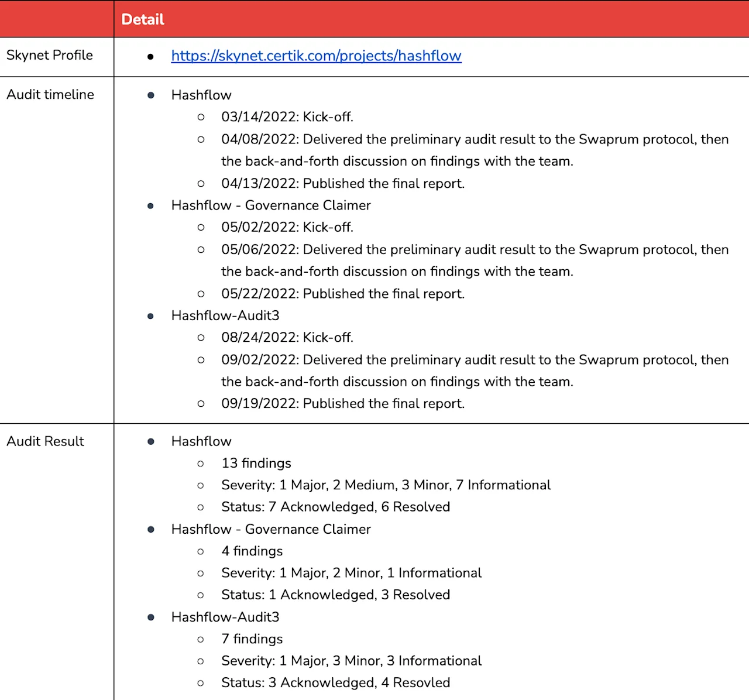This screenshot has height=700, width=749.
Task: Select the "Skynet Profile" row label
Action: (50, 55)
